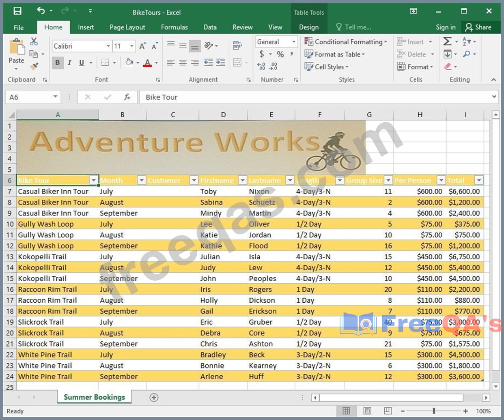The width and height of the screenshot is (504, 420).
Task: Open the Month column filter dropdown
Action: click(141, 180)
